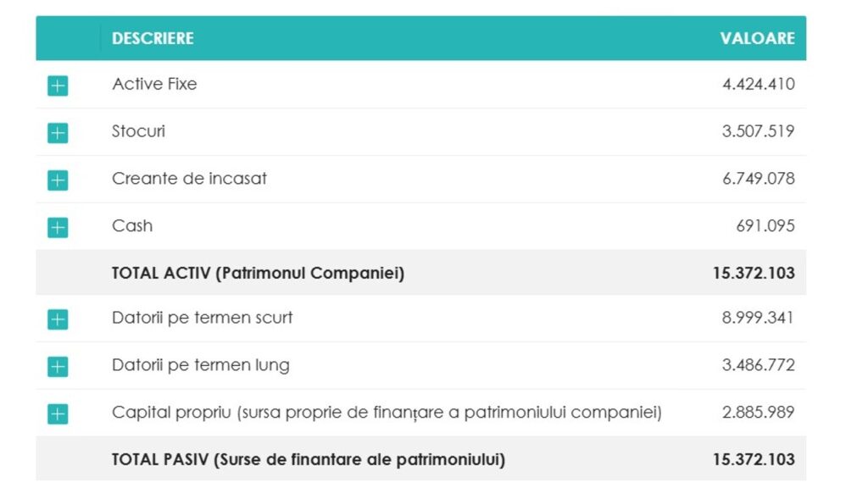The image size is (868, 488).
Task: Select the DESCRIERE column header
Action: click(x=153, y=38)
